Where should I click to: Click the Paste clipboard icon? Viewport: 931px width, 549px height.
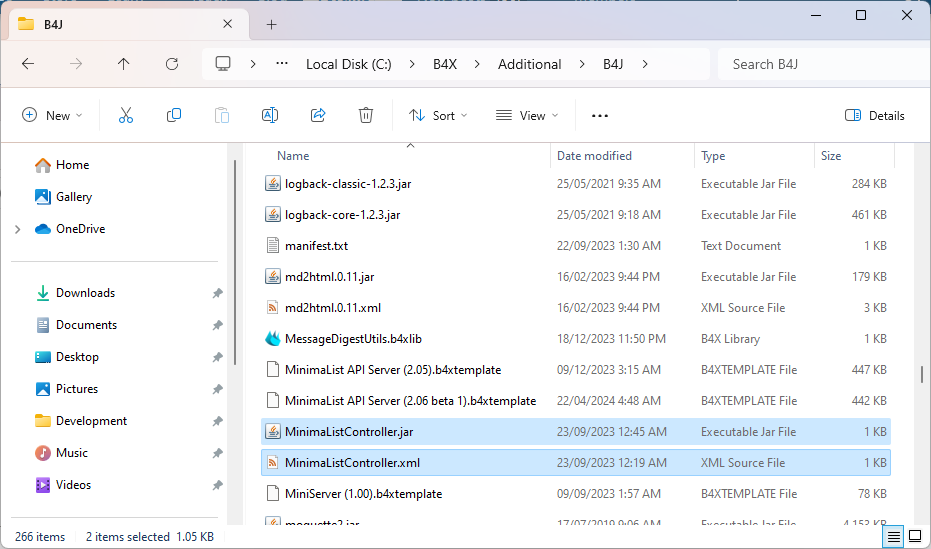tap(222, 115)
